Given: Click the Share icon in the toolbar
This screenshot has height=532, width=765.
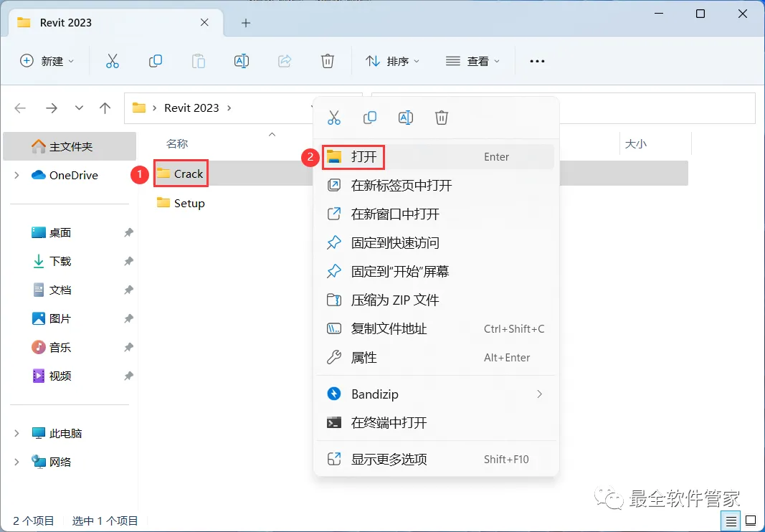Looking at the screenshot, I should 285,61.
